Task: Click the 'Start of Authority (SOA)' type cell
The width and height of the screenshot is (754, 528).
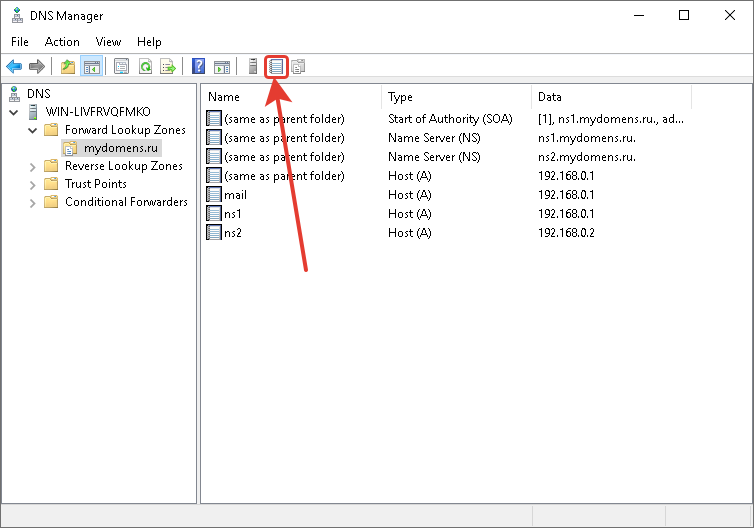Action: point(450,119)
